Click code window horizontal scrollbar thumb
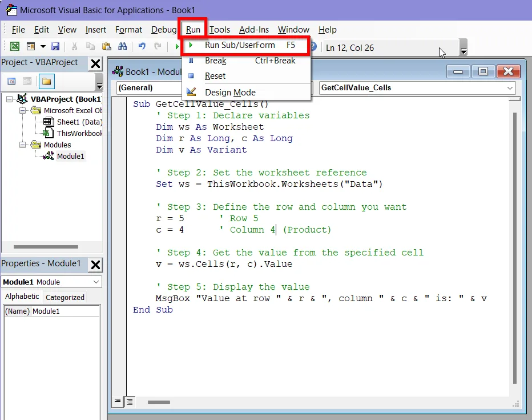The height and width of the screenshot is (420, 532). (159, 402)
